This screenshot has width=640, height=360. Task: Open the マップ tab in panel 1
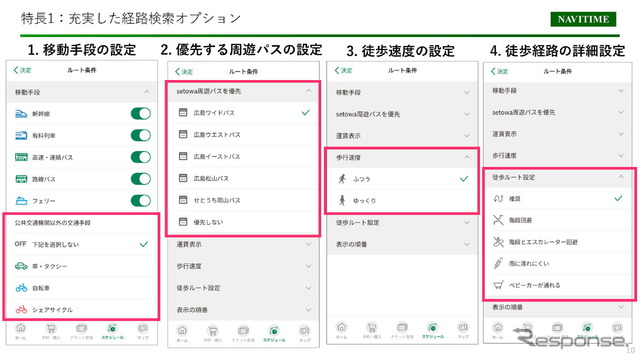click(x=142, y=331)
